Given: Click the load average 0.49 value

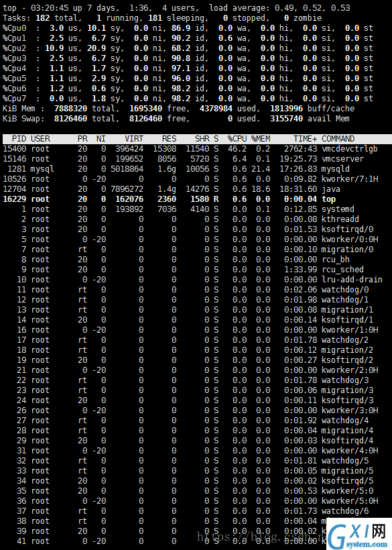Looking at the screenshot, I should 283,8.
